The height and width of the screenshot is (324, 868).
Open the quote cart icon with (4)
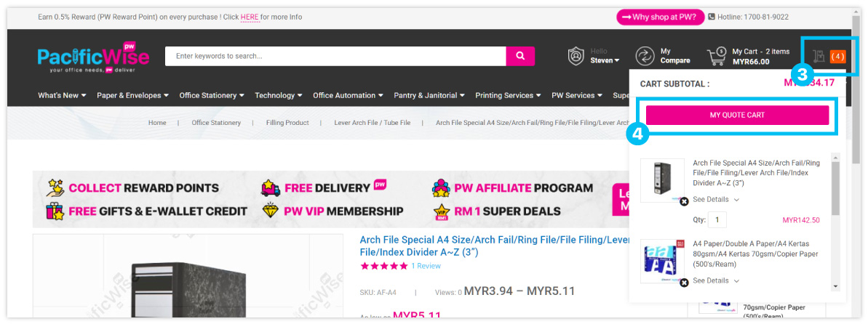click(829, 56)
